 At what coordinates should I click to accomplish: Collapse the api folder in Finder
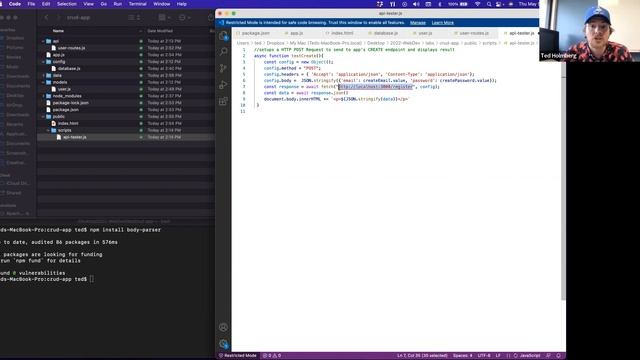tap(43, 41)
